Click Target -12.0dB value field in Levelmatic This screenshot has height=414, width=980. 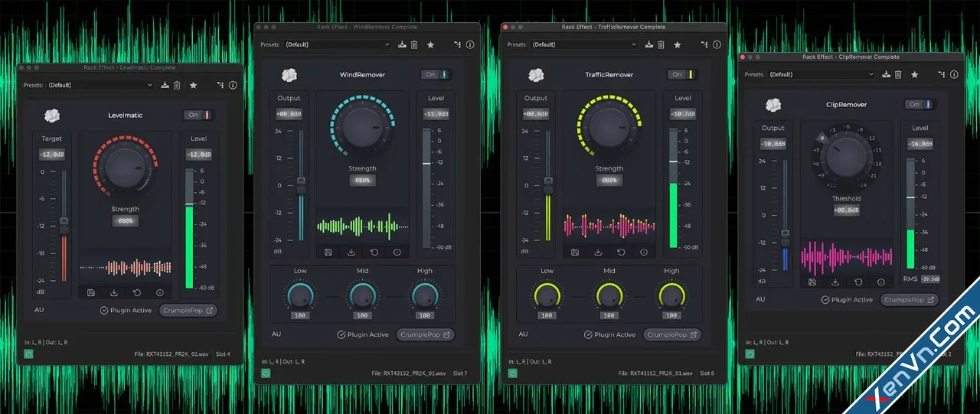click(x=52, y=154)
